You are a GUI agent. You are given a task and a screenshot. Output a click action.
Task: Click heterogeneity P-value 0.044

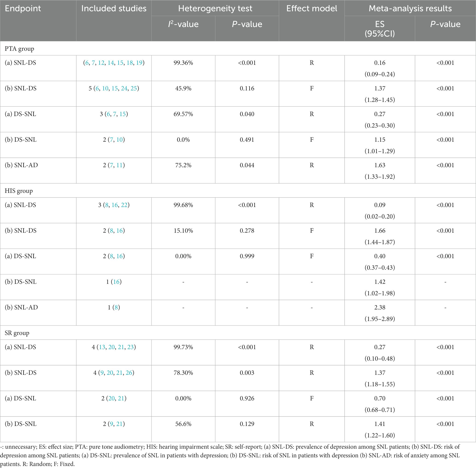(x=247, y=165)
